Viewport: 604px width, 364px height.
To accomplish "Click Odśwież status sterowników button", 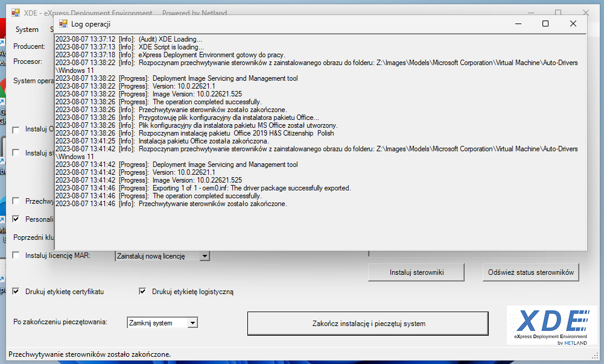I will click(531, 272).
